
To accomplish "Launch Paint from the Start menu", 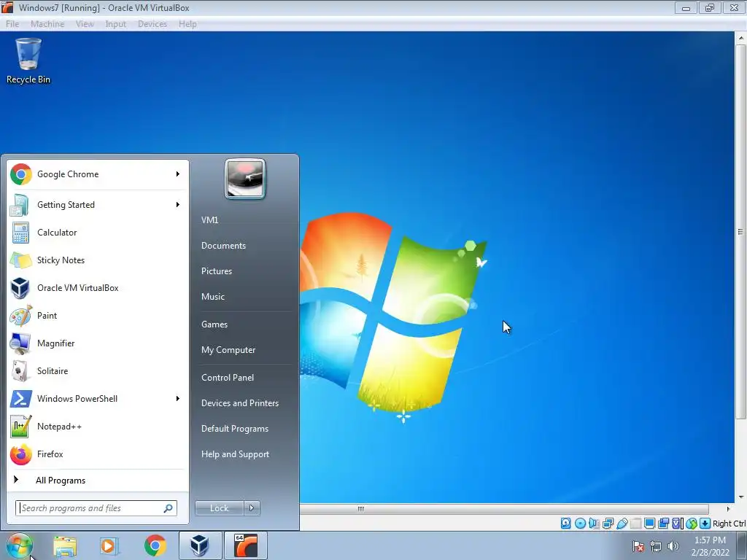I will click(x=97, y=315).
